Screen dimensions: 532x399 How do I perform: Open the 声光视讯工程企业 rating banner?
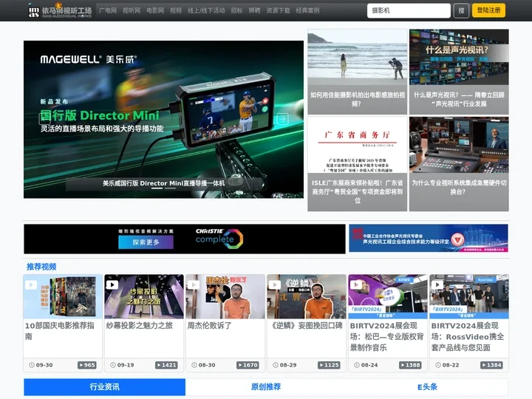[x=429, y=238]
